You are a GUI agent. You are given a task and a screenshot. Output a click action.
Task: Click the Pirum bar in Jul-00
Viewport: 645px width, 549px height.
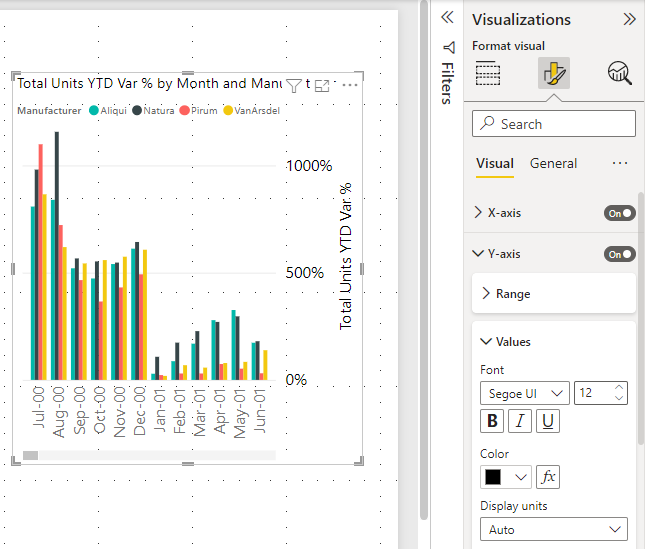pyautogui.click(x=41, y=262)
